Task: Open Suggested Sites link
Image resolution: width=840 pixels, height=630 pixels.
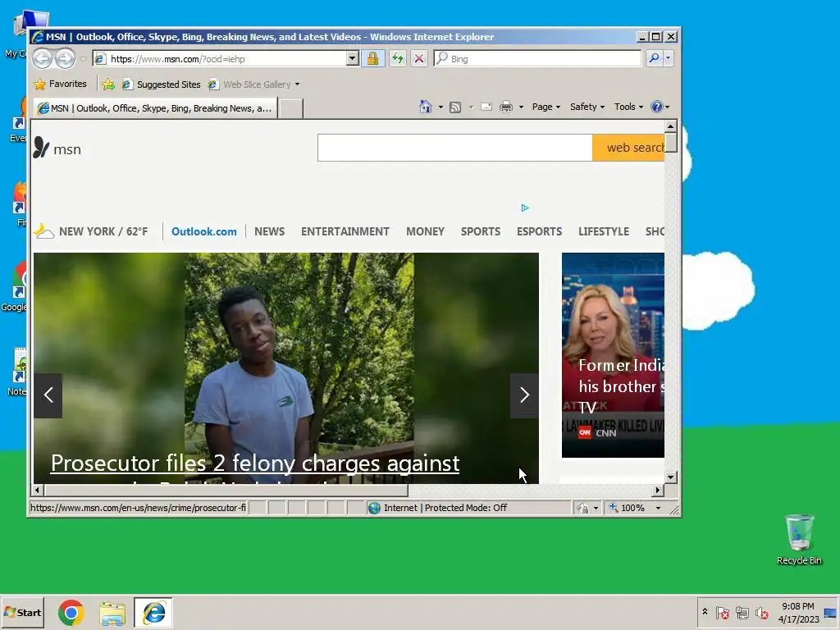Action: (x=162, y=84)
